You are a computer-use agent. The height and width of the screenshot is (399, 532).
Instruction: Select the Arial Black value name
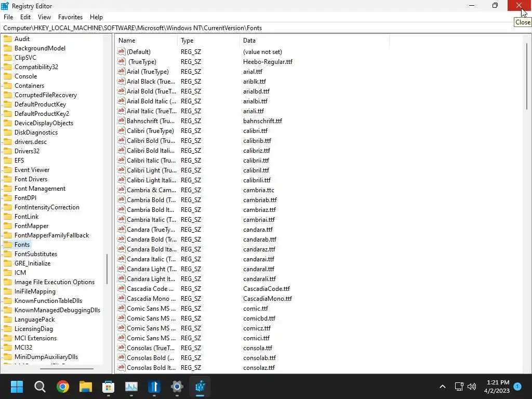click(x=151, y=82)
